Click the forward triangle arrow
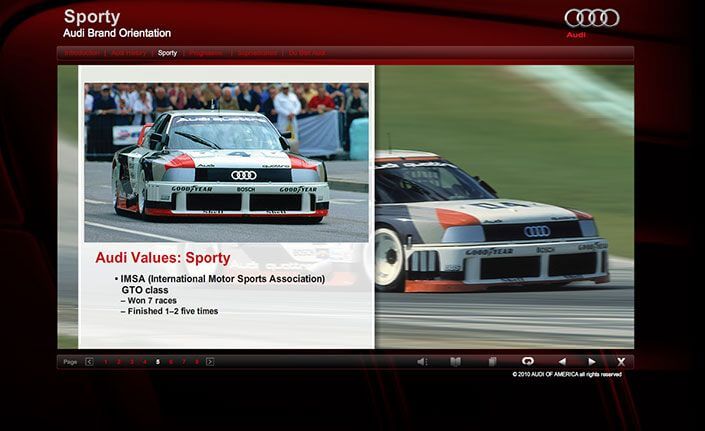The width and height of the screenshot is (705, 431). (x=592, y=361)
